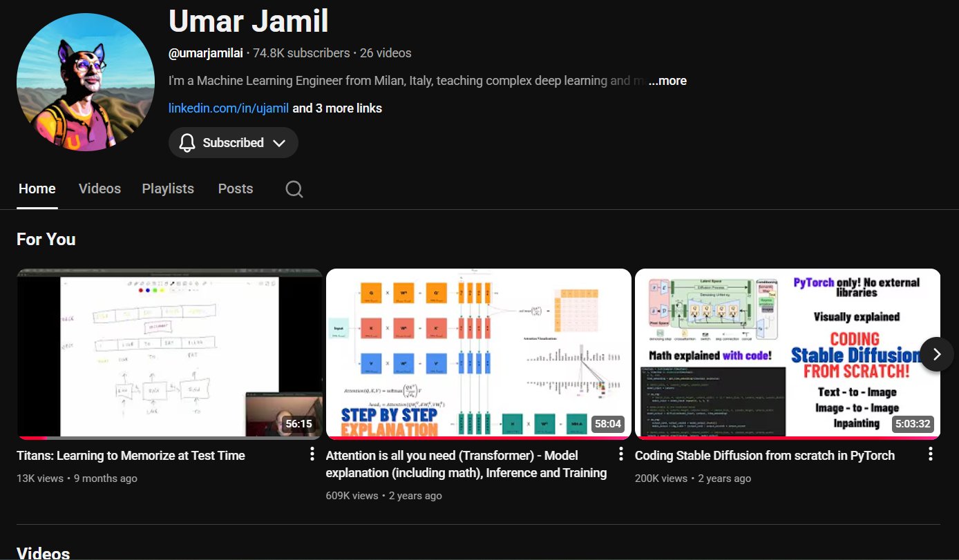
Task: Go to the Posts tab
Action: click(x=235, y=189)
